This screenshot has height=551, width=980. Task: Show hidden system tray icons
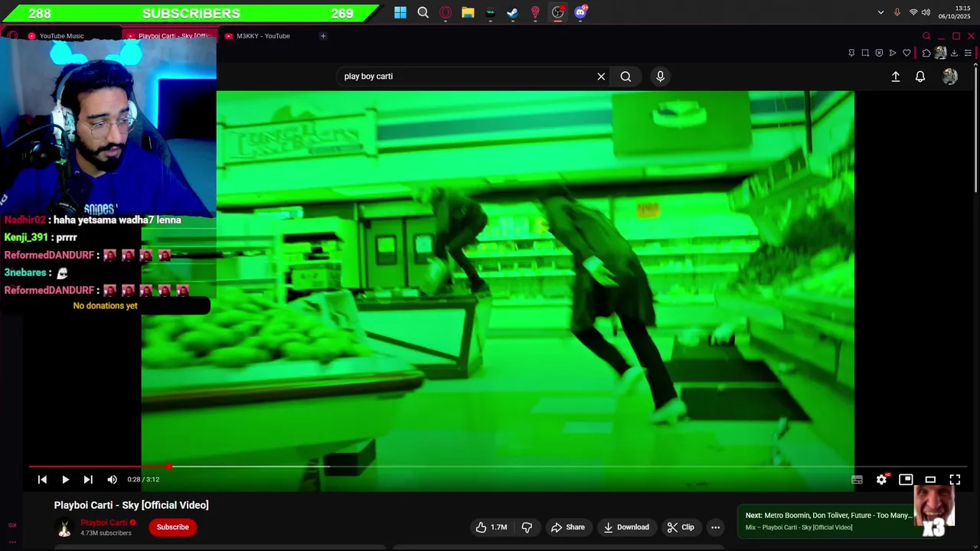[880, 12]
